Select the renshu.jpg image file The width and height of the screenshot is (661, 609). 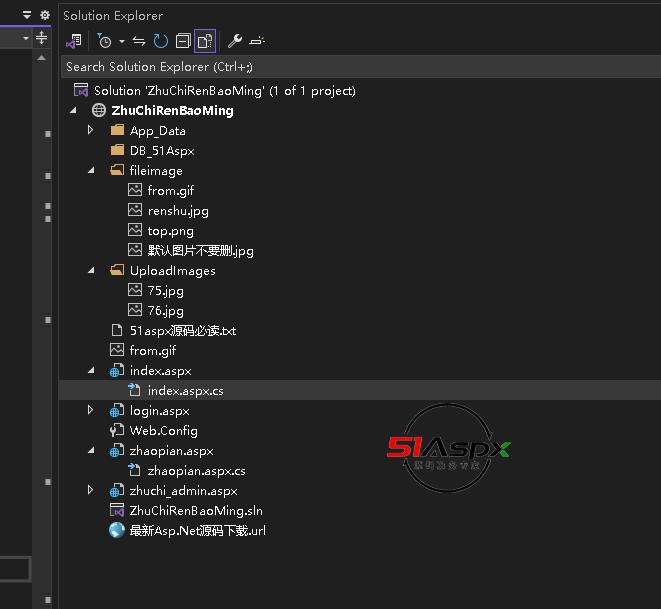pos(177,211)
